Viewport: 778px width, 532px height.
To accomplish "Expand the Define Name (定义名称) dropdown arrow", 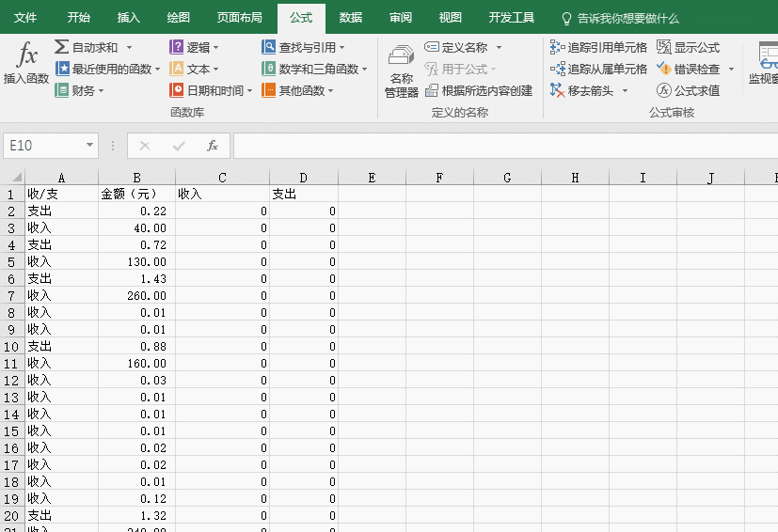I will [499, 48].
